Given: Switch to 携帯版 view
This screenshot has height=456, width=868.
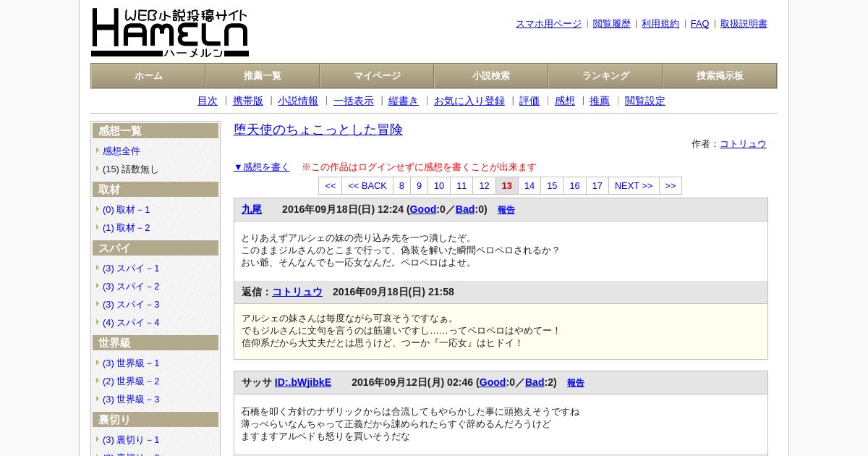Looking at the screenshot, I should (248, 101).
